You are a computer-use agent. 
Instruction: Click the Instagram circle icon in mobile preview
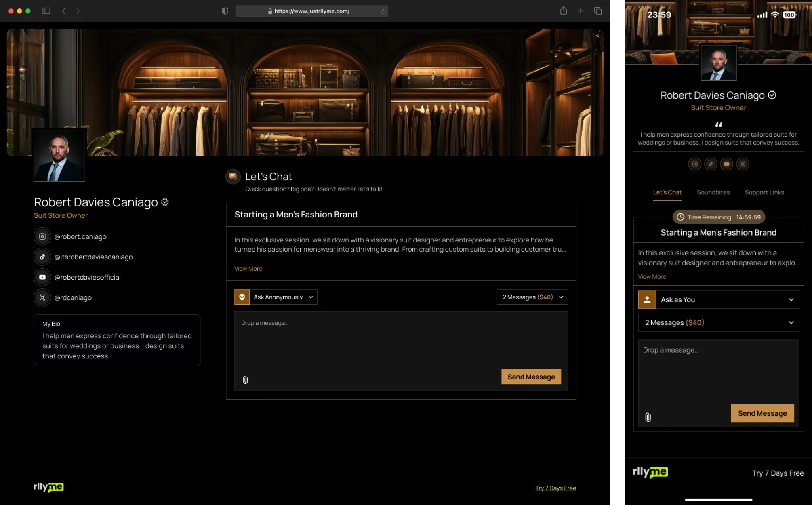694,164
